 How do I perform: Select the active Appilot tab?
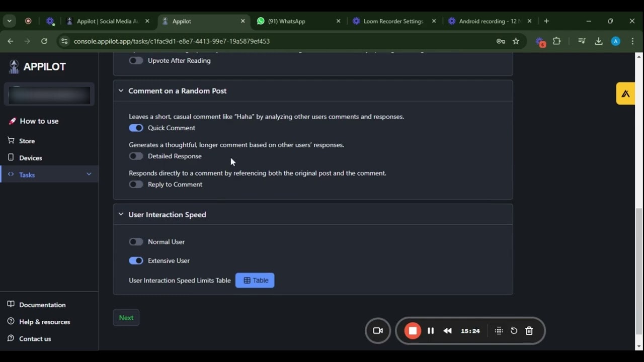tap(204, 21)
